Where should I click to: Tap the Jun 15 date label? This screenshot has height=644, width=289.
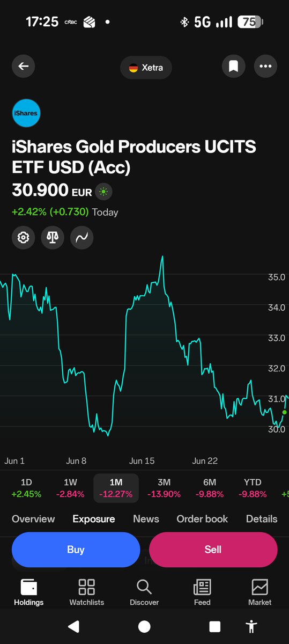(x=142, y=461)
